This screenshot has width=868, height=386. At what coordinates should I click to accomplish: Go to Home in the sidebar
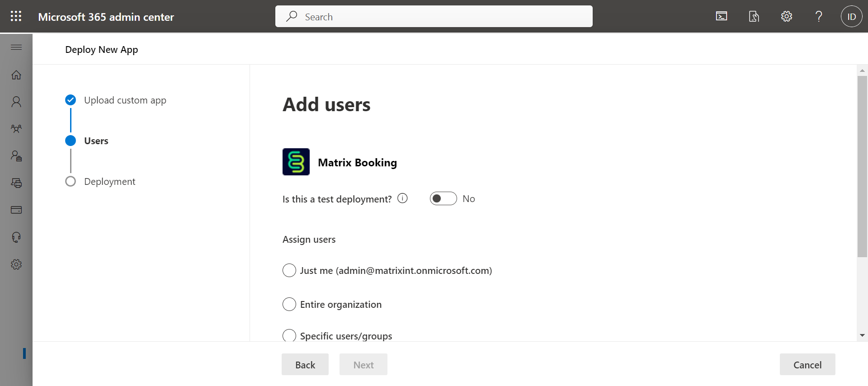[16, 75]
